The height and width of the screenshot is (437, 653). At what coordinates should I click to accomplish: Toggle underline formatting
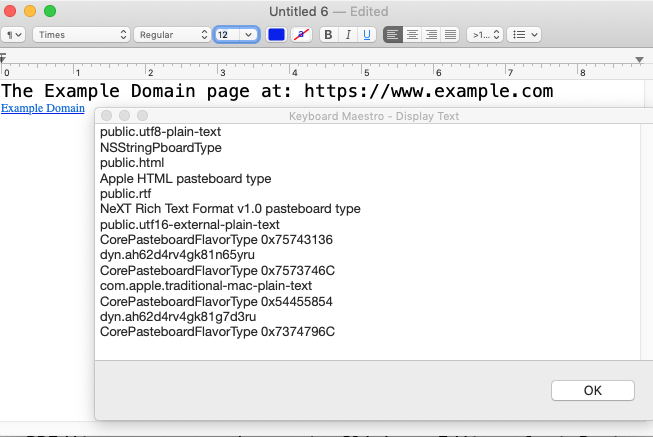[x=367, y=35]
